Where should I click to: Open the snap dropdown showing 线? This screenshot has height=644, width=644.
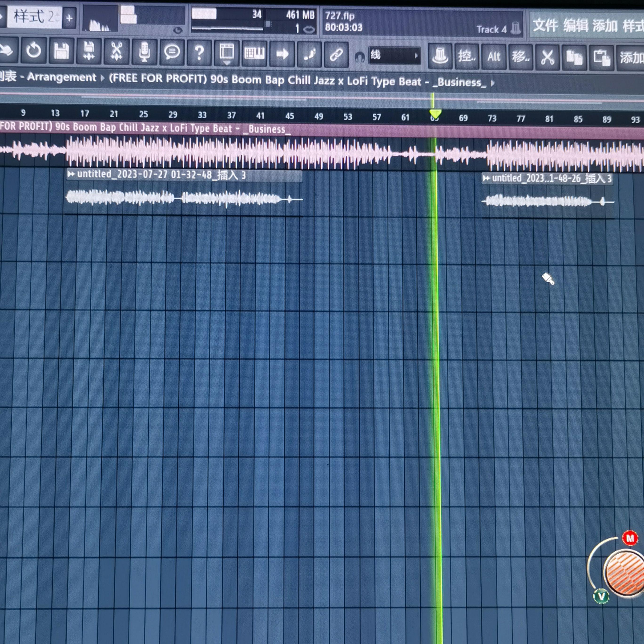coord(394,55)
